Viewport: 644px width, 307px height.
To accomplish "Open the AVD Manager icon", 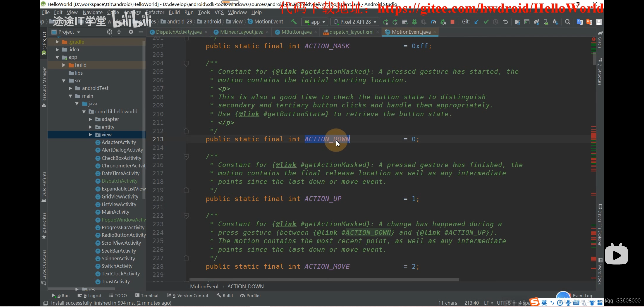I will [x=546, y=22].
